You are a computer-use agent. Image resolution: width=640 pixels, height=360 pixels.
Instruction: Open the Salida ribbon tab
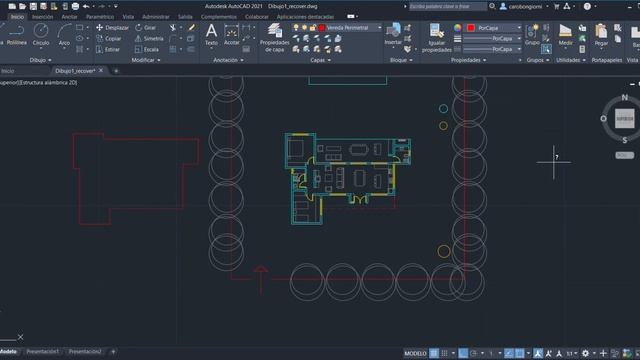point(185,17)
